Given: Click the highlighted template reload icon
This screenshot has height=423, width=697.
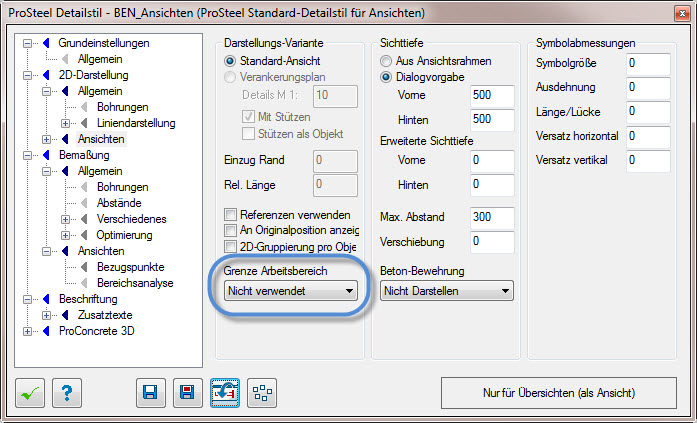Looking at the screenshot, I should [x=225, y=393].
